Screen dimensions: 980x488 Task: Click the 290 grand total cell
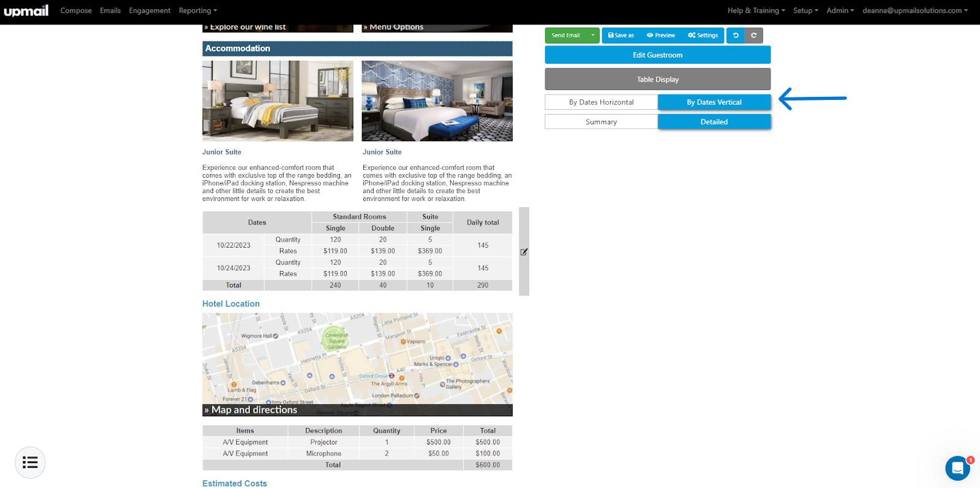pyautogui.click(x=483, y=285)
